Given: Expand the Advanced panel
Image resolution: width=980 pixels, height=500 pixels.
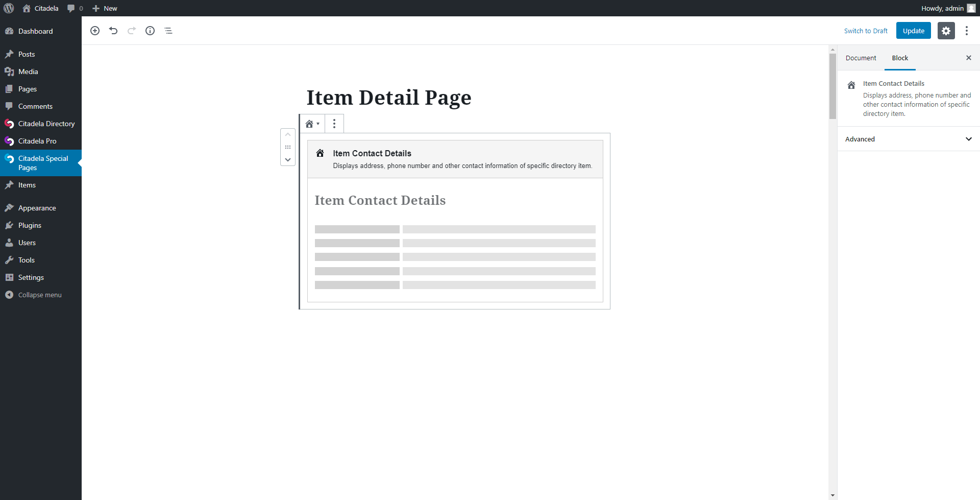Looking at the screenshot, I should (x=909, y=139).
